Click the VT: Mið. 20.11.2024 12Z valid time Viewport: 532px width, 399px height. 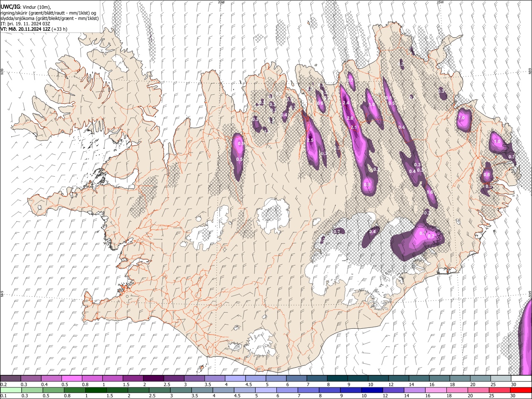[26, 29]
